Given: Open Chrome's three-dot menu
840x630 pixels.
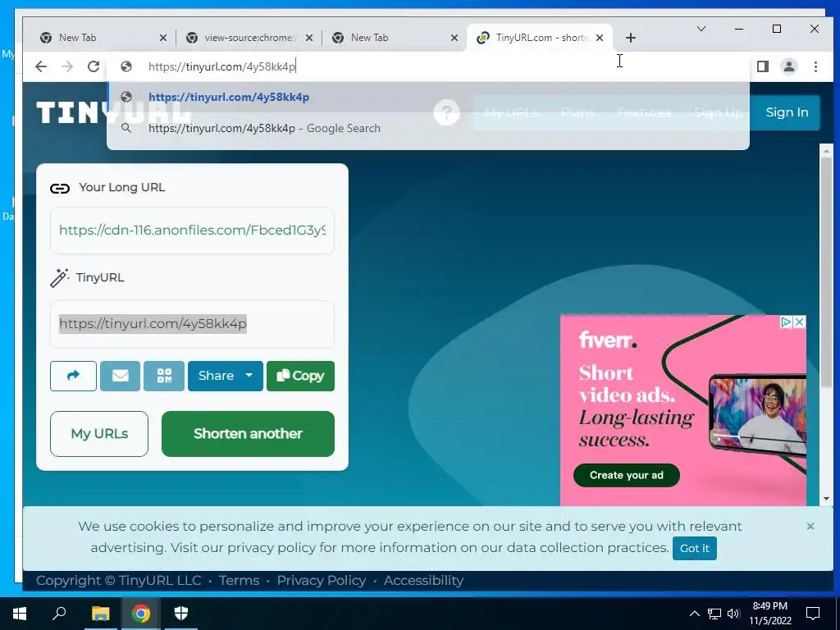Looking at the screenshot, I should (x=815, y=66).
